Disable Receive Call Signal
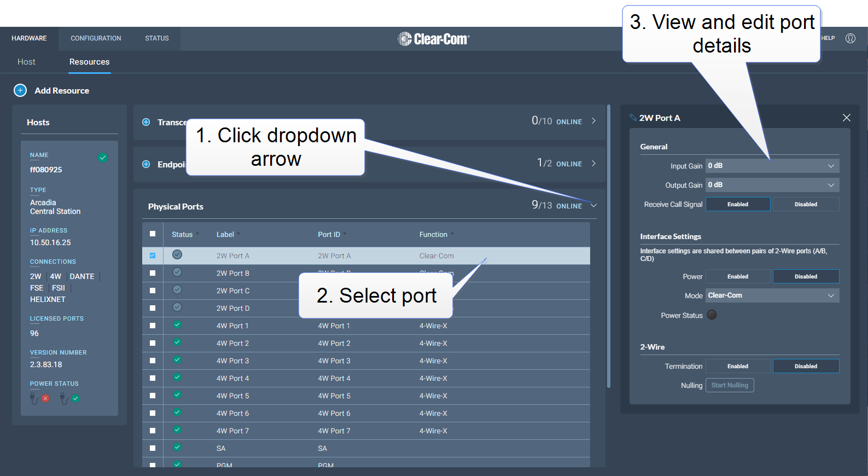This screenshot has height=476, width=868. click(x=805, y=204)
